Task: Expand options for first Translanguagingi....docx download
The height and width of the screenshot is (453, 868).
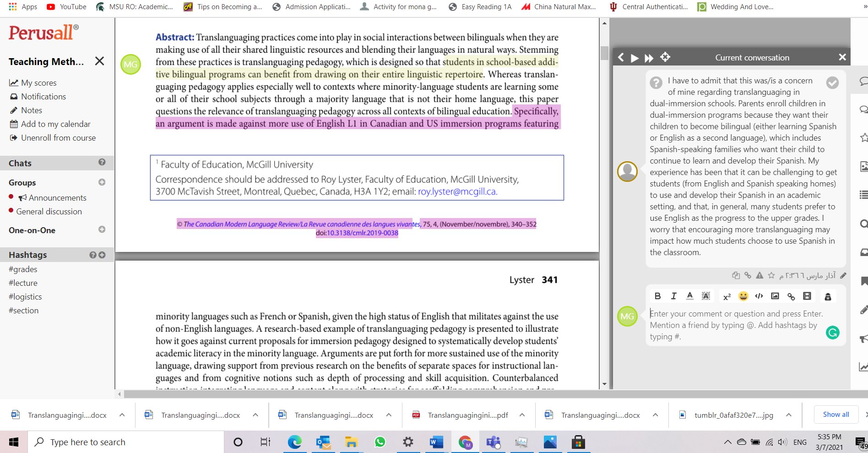Action: coord(122,415)
